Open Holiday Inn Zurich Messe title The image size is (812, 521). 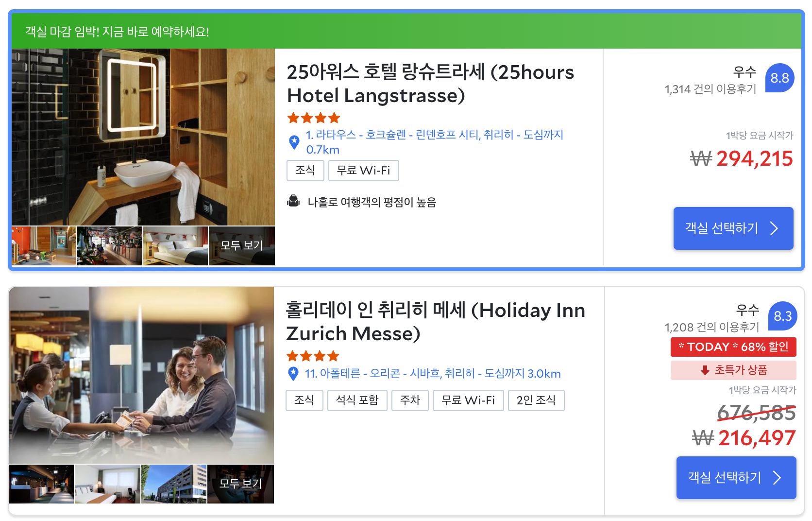click(436, 322)
